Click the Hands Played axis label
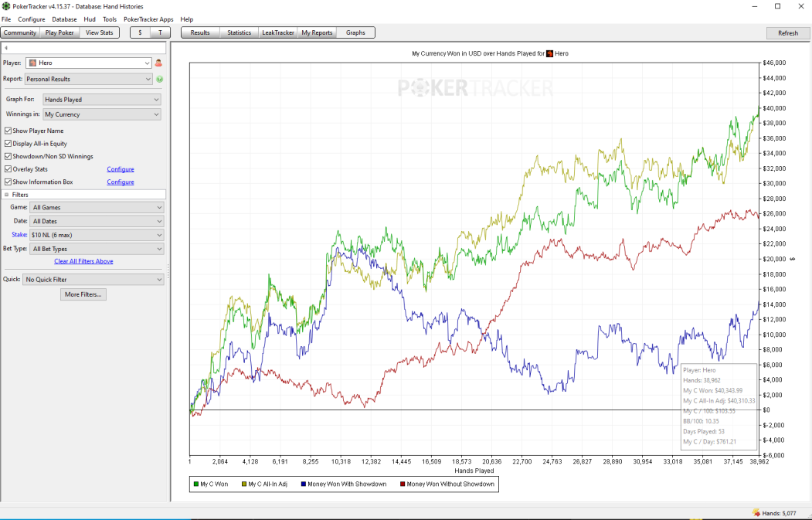Viewport: 812px width, 520px height. click(x=474, y=471)
